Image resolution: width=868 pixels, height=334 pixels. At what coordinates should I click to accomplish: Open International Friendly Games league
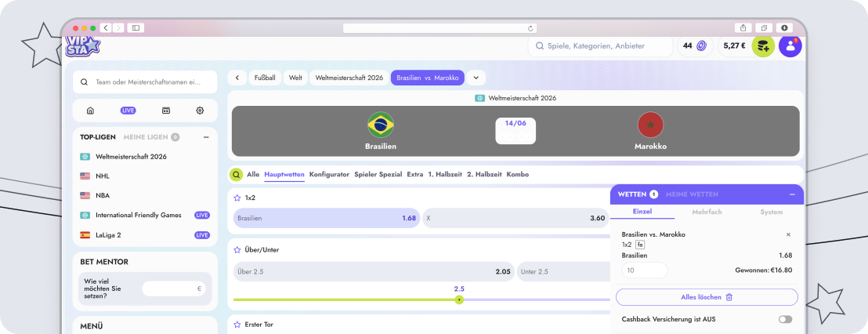139,215
